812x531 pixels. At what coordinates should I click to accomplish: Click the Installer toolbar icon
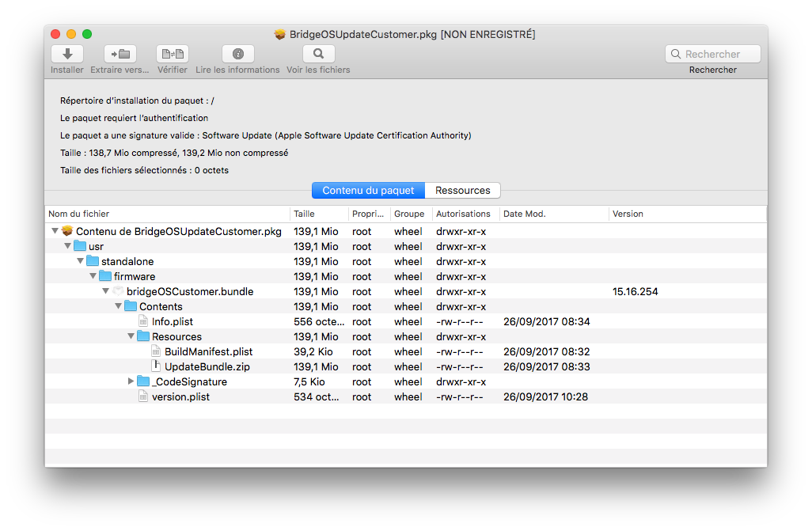pos(67,54)
